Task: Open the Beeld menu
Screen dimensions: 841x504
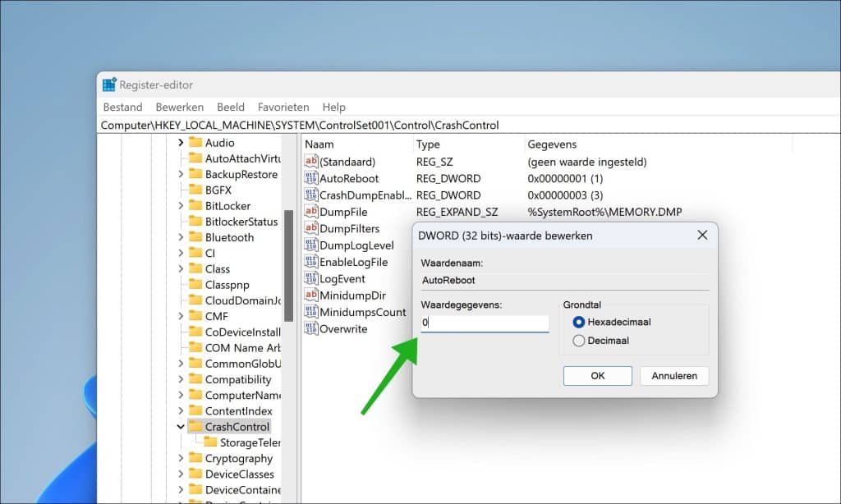Action: [x=231, y=108]
